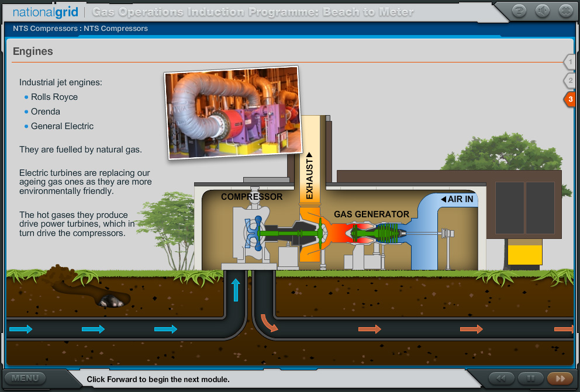
Task: Expand step 1 tab peeking from the edge
Action: click(x=570, y=61)
